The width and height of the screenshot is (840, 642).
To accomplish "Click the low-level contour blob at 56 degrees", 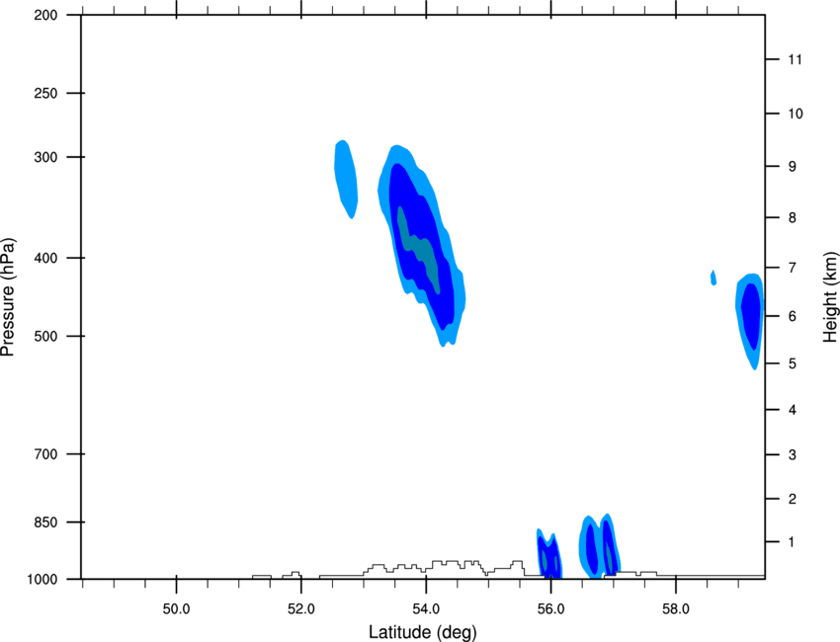I will pos(549,554).
